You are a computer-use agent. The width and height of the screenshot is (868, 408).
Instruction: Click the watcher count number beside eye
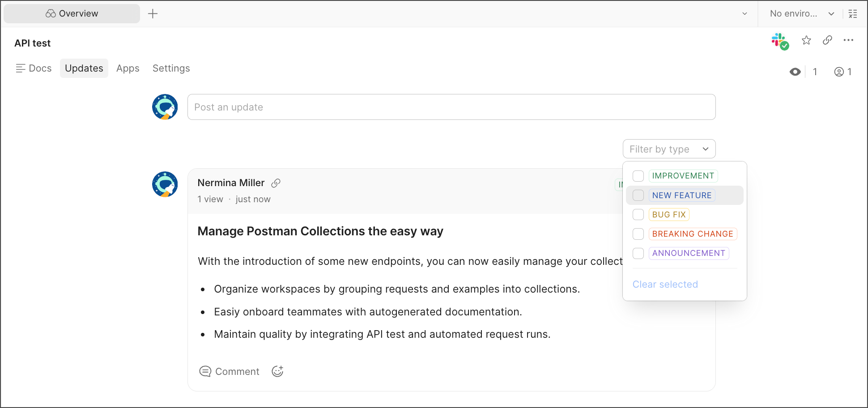pos(815,72)
